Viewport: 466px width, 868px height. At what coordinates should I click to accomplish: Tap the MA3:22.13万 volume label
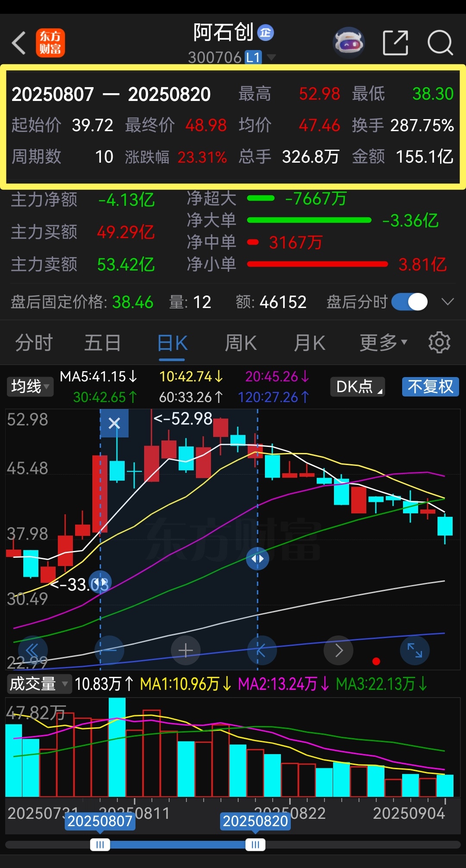pyautogui.click(x=382, y=684)
